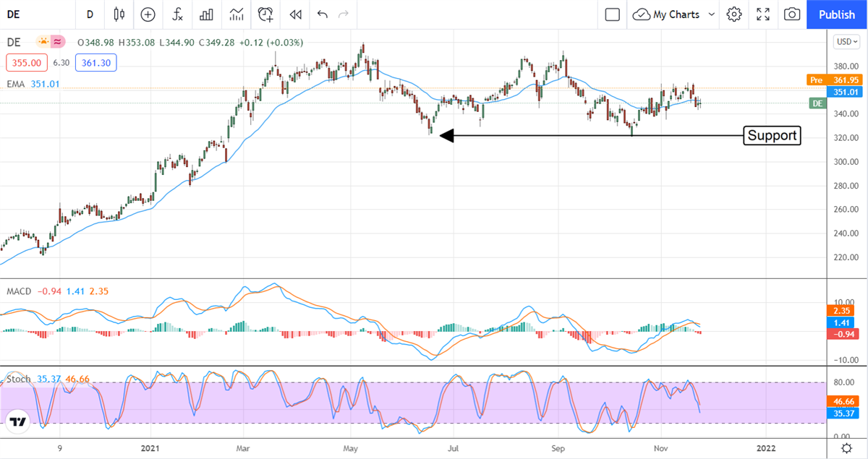Open TradingView logo on chart
This screenshot has width=868, height=459.
click(18, 423)
